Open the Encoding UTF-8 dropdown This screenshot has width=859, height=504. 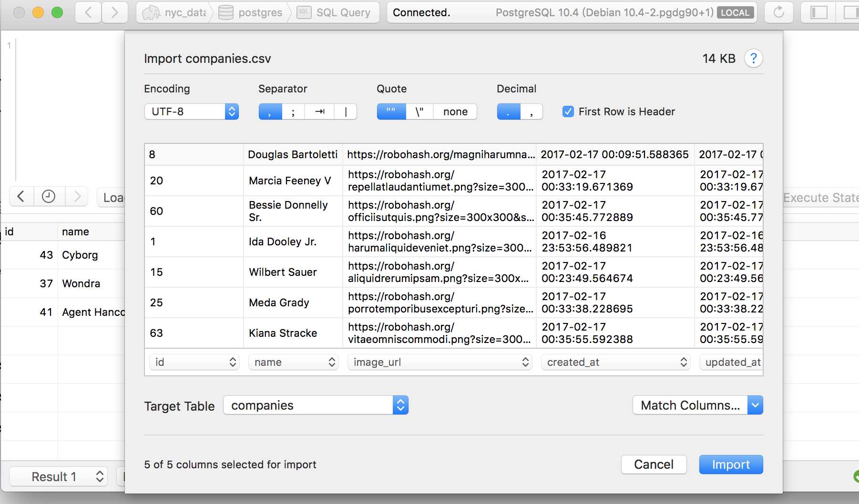(x=191, y=112)
